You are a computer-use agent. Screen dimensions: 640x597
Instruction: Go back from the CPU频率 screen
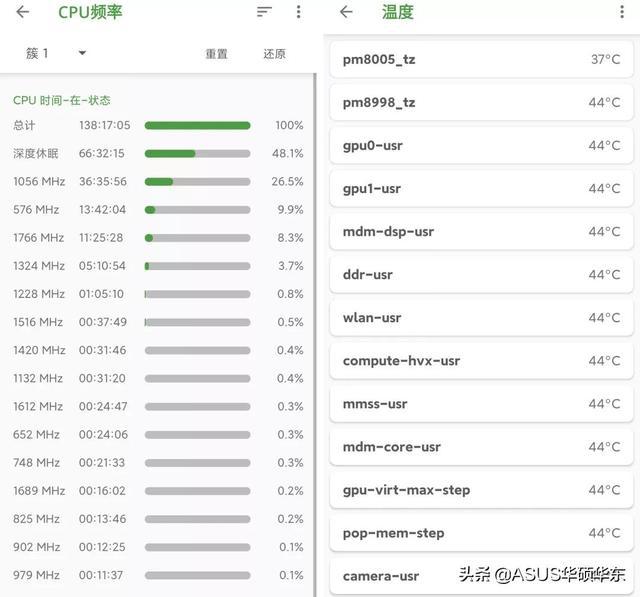point(23,12)
